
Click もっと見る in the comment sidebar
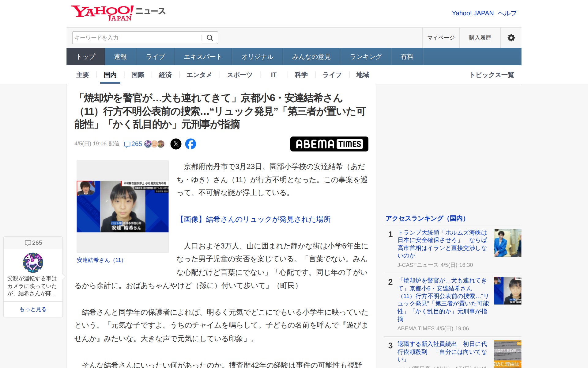click(33, 309)
